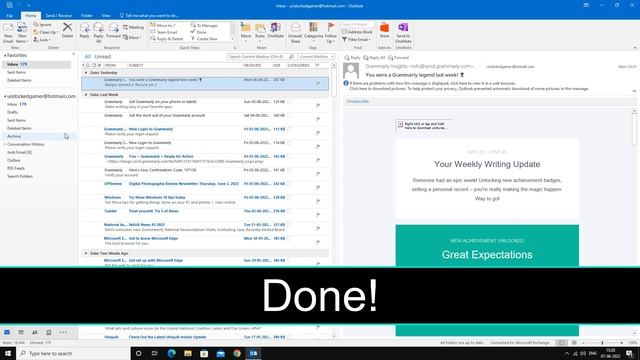The width and height of the screenshot is (640, 360).
Task: Open Sent Items under Favorites
Action: [16, 72]
